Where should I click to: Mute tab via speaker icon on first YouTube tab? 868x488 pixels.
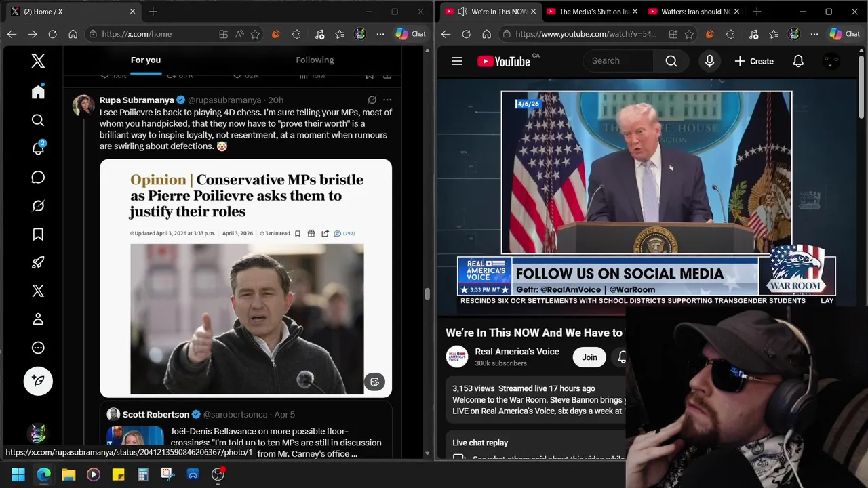[x=462, y=12]
